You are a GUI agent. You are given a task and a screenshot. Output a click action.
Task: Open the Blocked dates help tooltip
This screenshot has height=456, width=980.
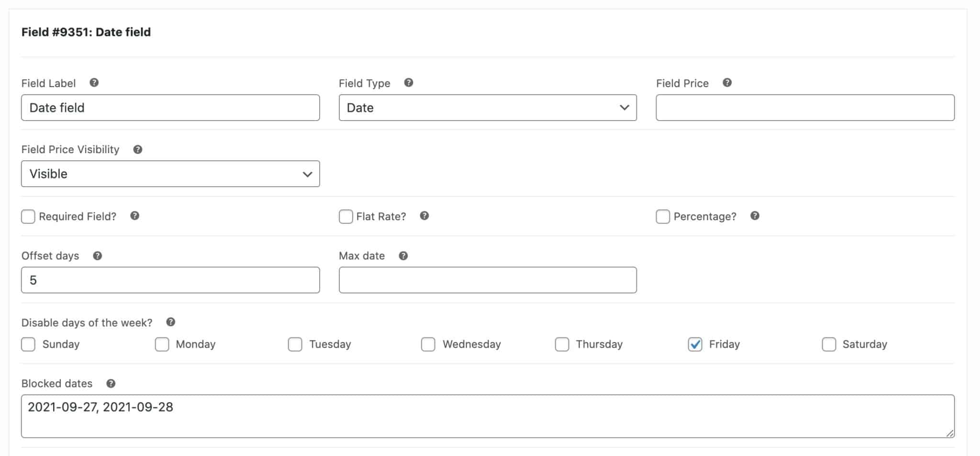click(x=111, y=383)
